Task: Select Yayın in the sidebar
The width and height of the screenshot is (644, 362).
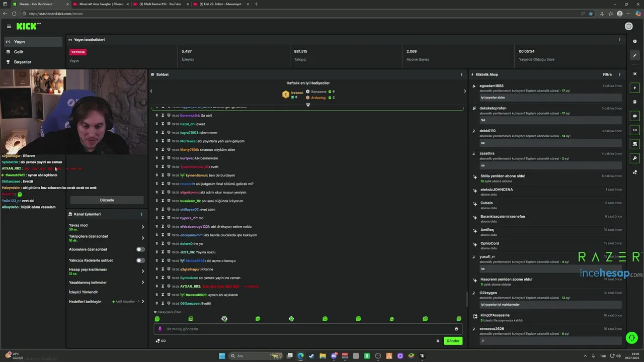Action: click(34, 42)
